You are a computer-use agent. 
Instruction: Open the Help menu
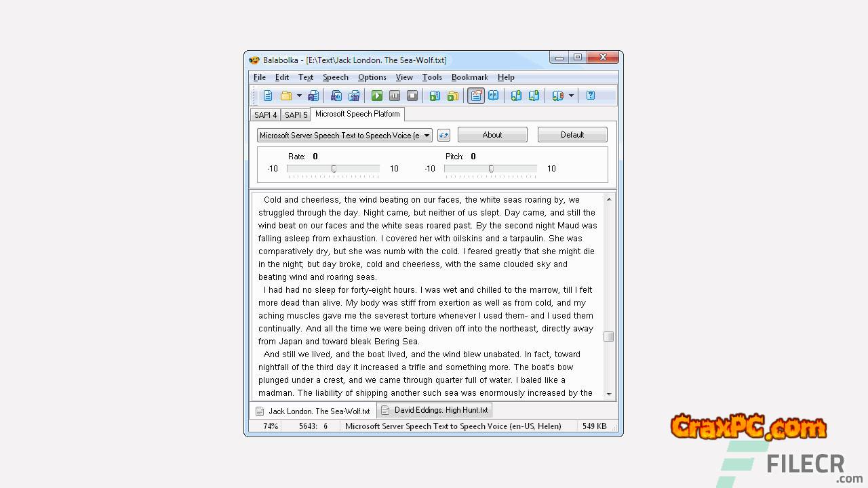(x=506, y=77)
